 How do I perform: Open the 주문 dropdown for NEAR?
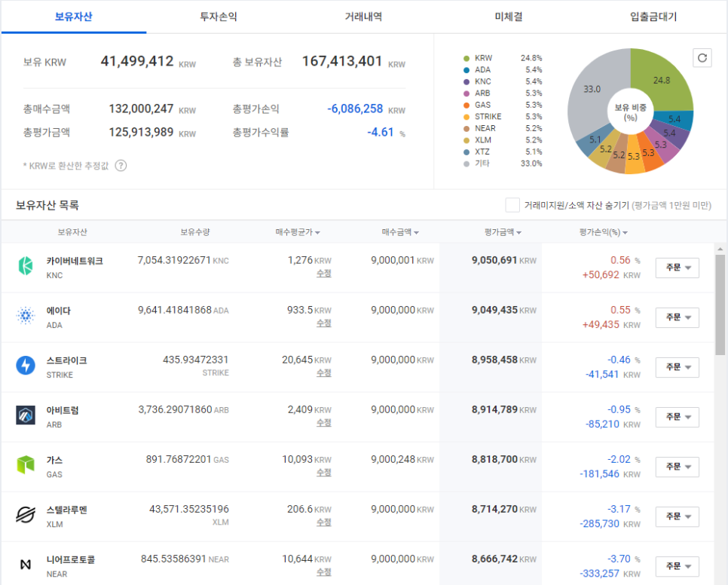tap(678, 566)
